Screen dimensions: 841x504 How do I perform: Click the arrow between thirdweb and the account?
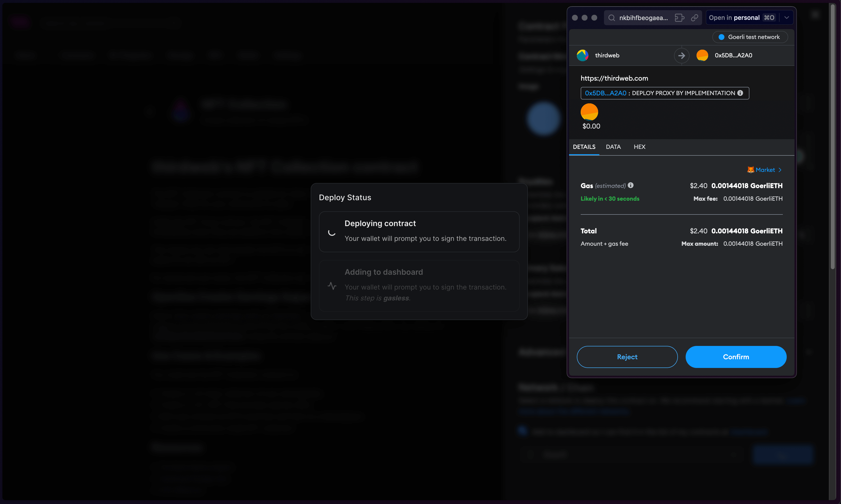click(682, 55)
